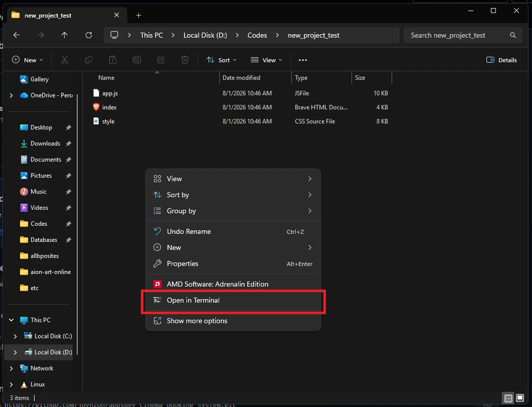Click chevron after Codes in address bar
The image size is (532, 407).
click(x=277, y=35)
